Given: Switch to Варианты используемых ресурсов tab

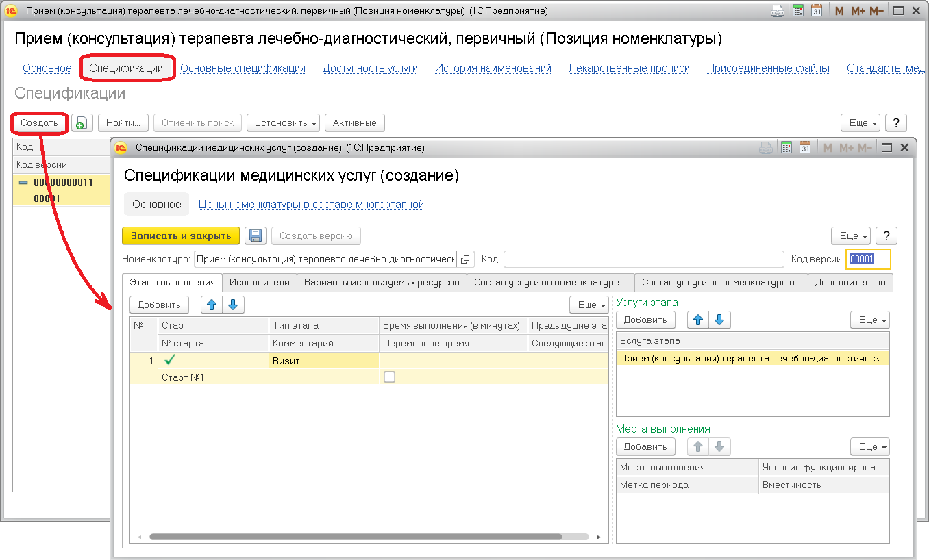Looking at the screenshot, I should click(x=382, y=282).
